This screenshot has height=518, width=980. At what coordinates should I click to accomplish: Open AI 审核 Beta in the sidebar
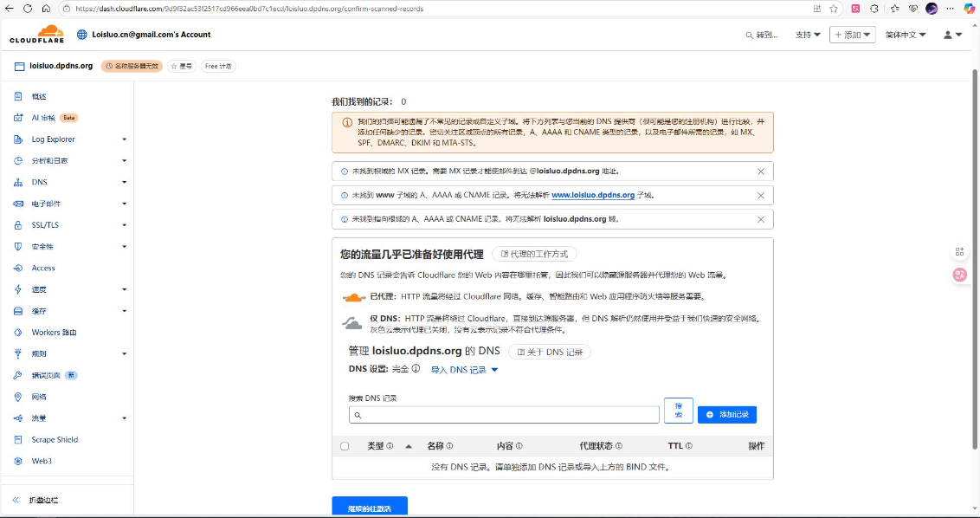point(55,118)
